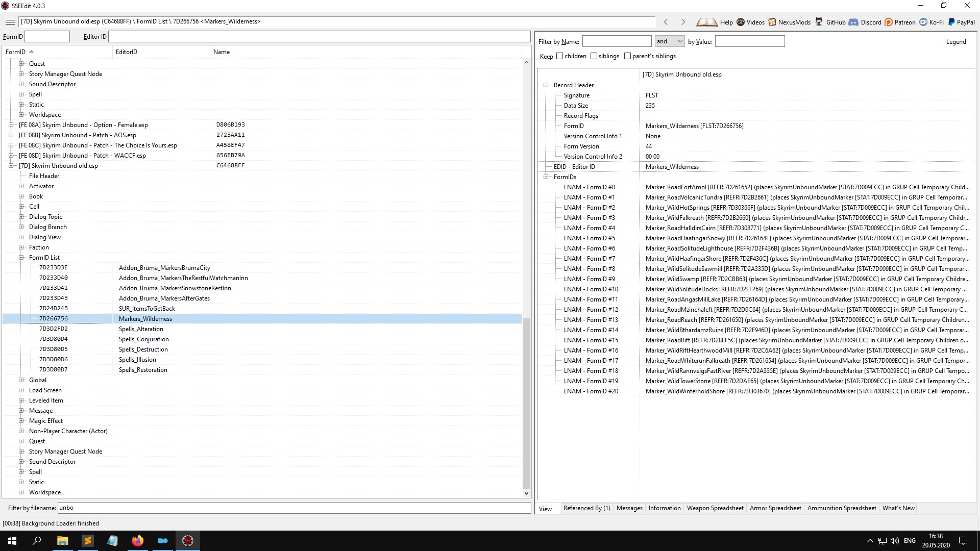Sort by Name column header
Viewport: 980px width, 551px height.
(x=365, y=52)
